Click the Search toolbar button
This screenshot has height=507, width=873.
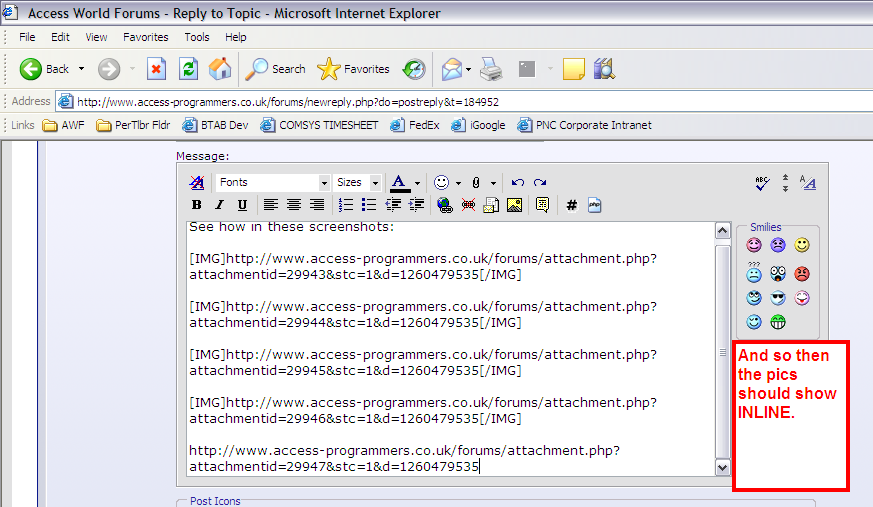click(276, 69)
